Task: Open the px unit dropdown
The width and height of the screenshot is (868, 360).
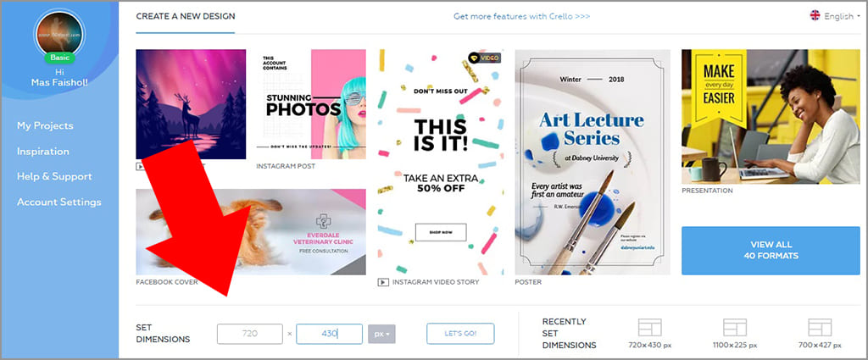Action: coord(382,334)
